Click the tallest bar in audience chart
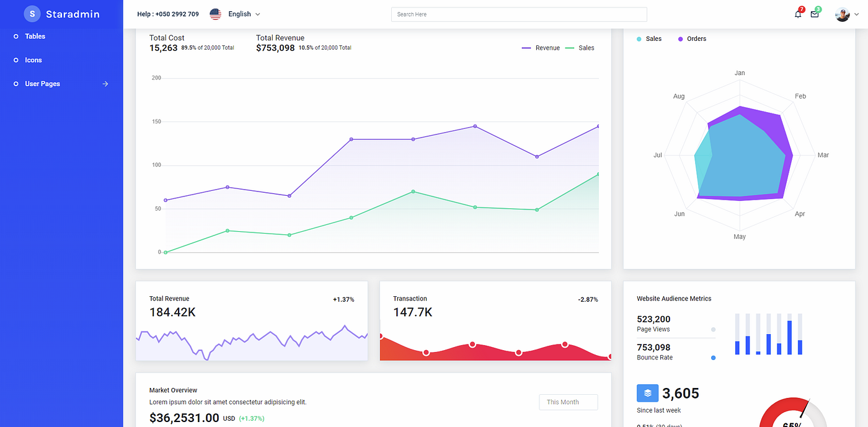The image size is (868, 427). [x=789, y=337]
